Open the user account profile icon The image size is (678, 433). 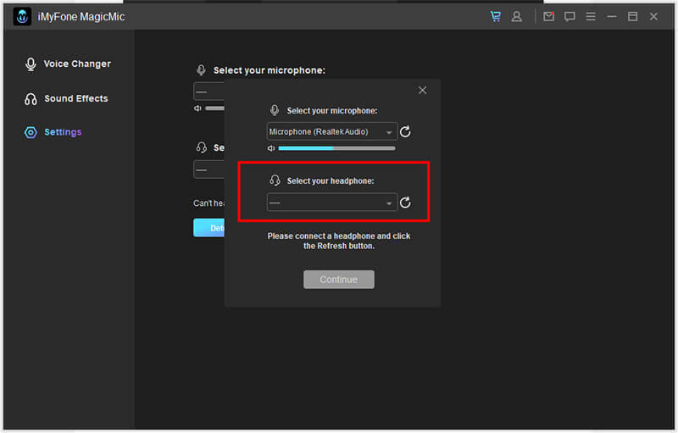517,17
